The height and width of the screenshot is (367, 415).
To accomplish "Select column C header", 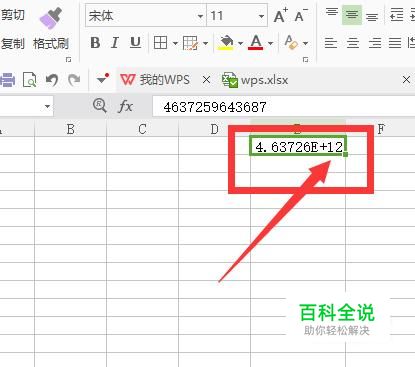I will click(x=142, y=129).
